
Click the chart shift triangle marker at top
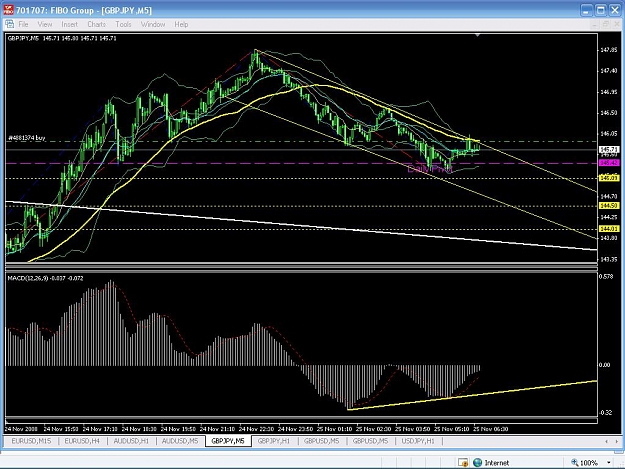click(x=478, y=35)
